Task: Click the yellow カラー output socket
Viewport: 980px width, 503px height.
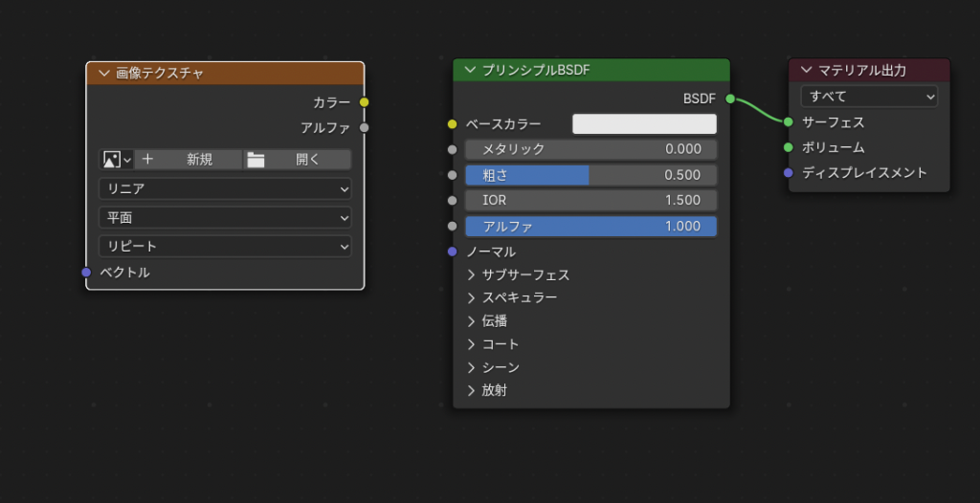Action: coord(365,102)
